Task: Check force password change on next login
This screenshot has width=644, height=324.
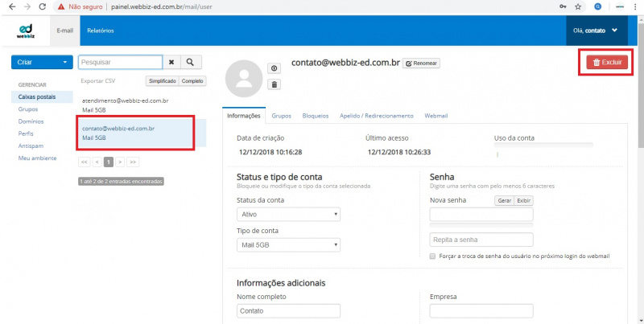Action: click(x=433, y=256)
